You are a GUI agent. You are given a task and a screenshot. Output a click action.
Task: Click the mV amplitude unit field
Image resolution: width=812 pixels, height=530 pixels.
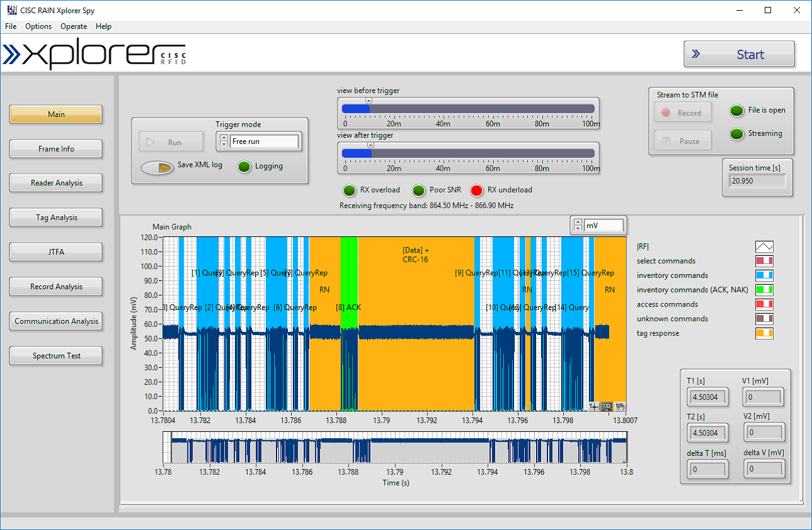click(x=604, y=225)
